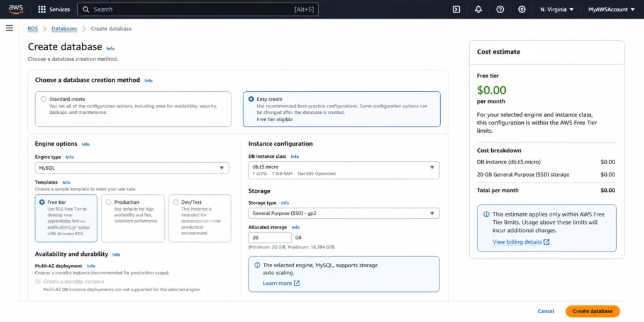Open the Learn more link
This screenshot has width=644, height=322.
(277, 284)
